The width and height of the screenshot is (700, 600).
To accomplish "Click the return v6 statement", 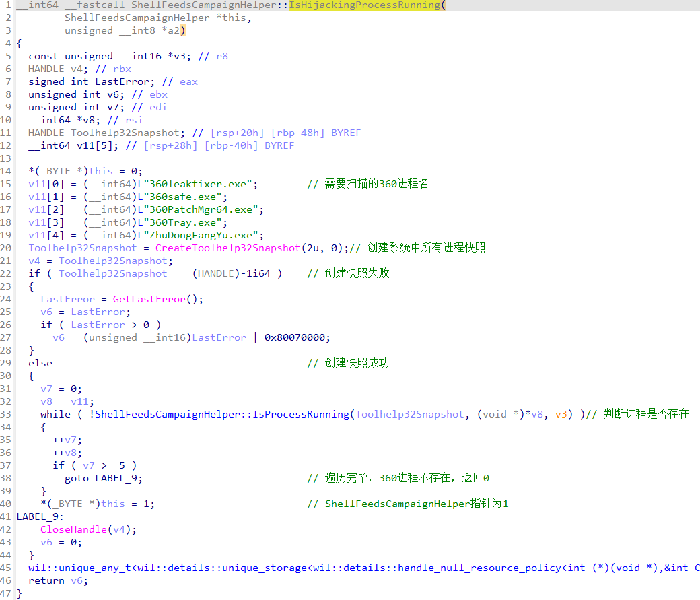I will [x=58, y=580].
